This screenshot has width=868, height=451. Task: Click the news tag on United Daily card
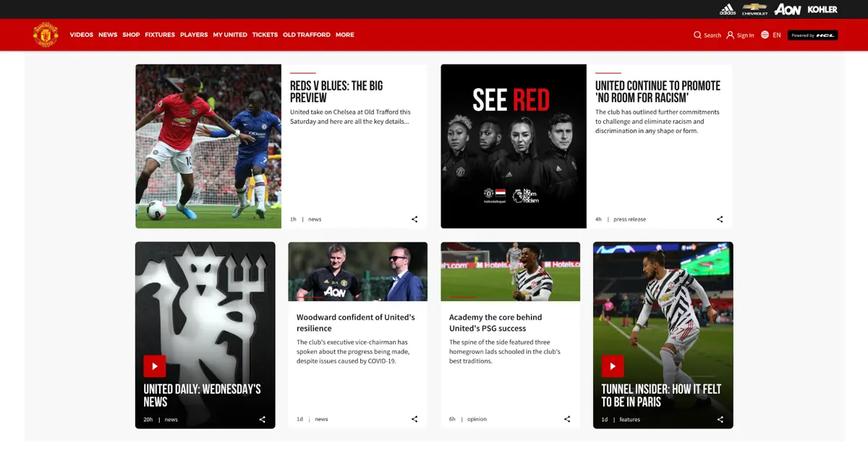pyautogui.click(x=171, y=419)
